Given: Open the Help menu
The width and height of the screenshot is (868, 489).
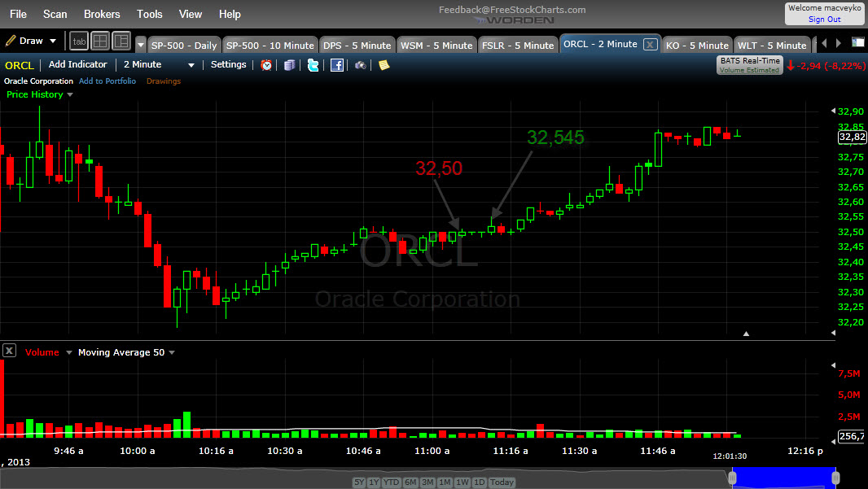Looking at the screenshot, I should [230, 14].
